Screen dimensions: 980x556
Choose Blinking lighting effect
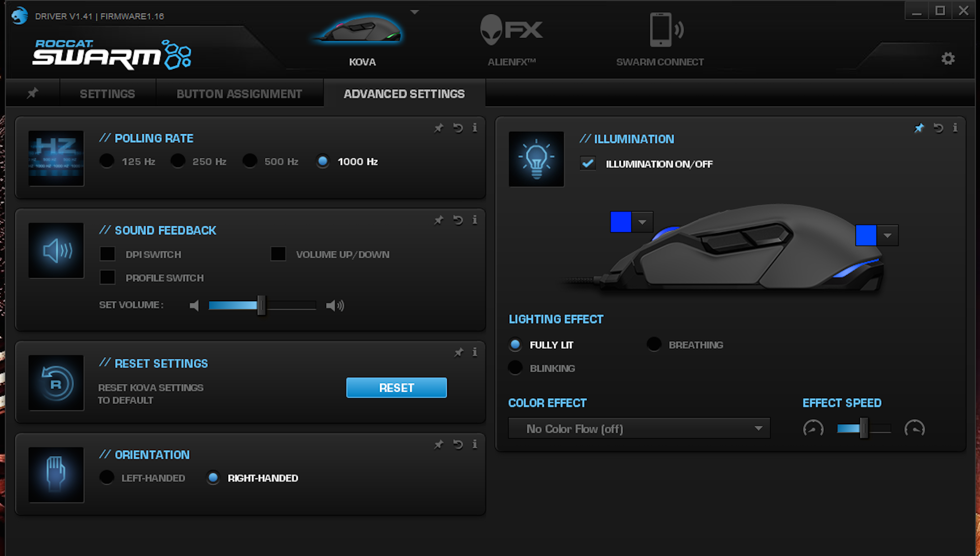click(515, 368)
